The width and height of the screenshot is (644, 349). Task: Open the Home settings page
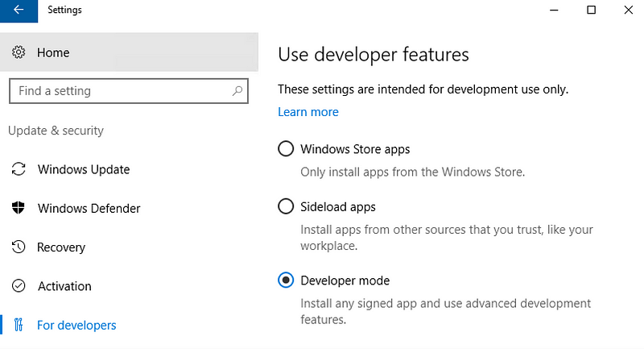(x=129, y=52)
